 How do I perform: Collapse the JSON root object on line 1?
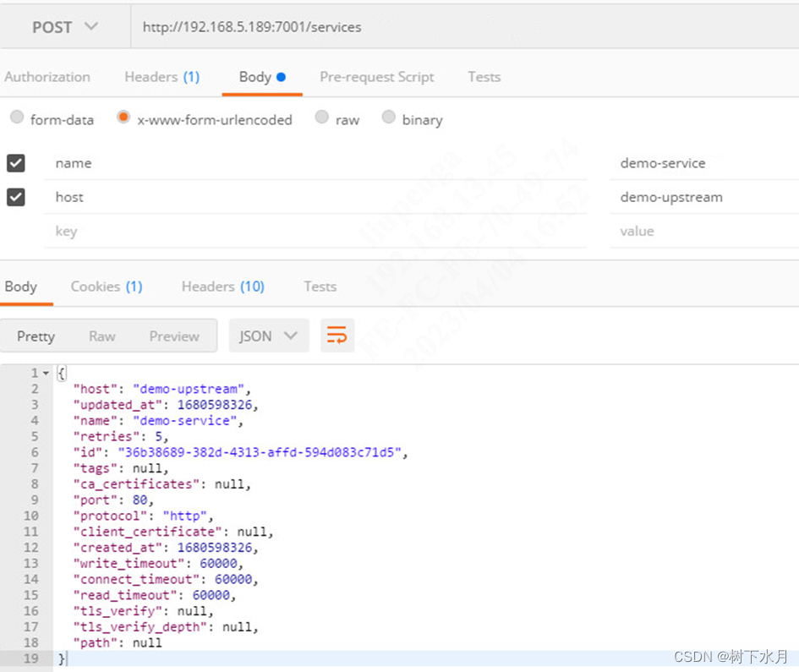coord(46,374)
